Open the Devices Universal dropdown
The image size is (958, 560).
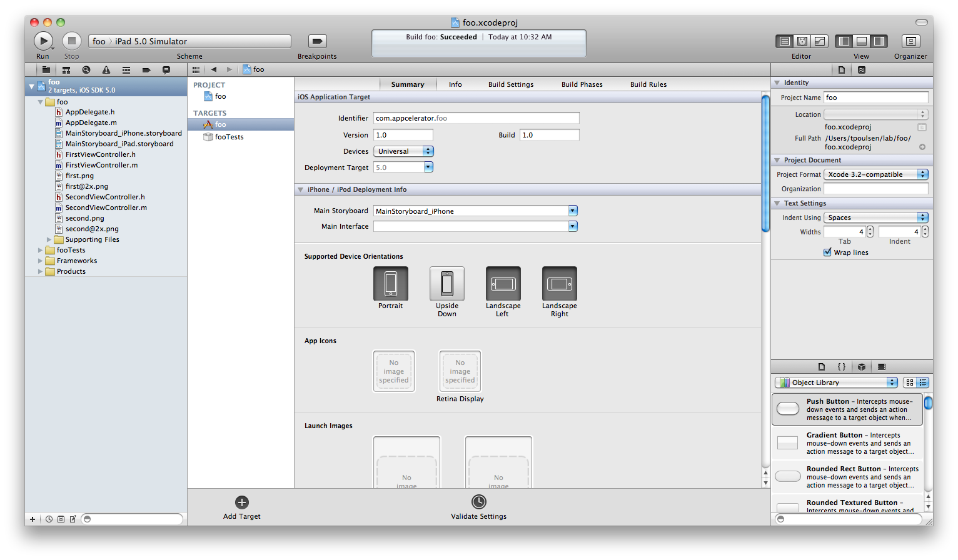click(403, 151)
